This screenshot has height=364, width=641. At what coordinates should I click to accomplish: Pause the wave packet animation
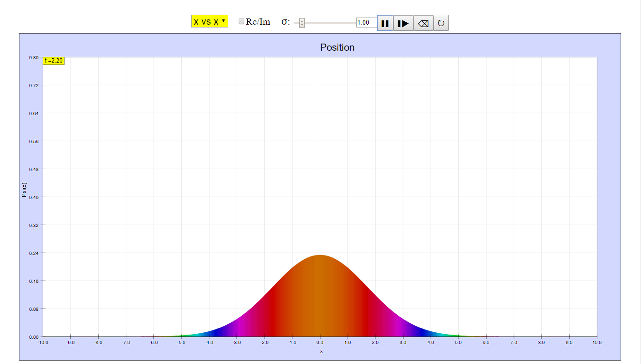[x=385, y=23]
